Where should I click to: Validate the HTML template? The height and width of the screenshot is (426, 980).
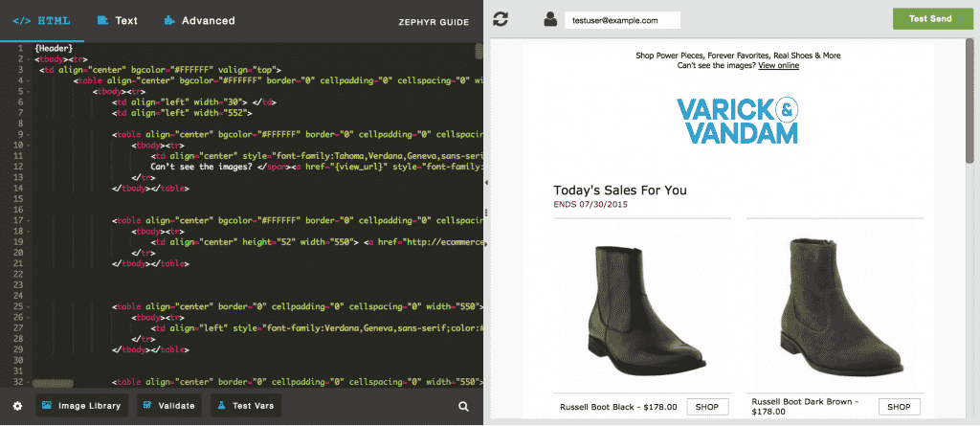[169, 406]
